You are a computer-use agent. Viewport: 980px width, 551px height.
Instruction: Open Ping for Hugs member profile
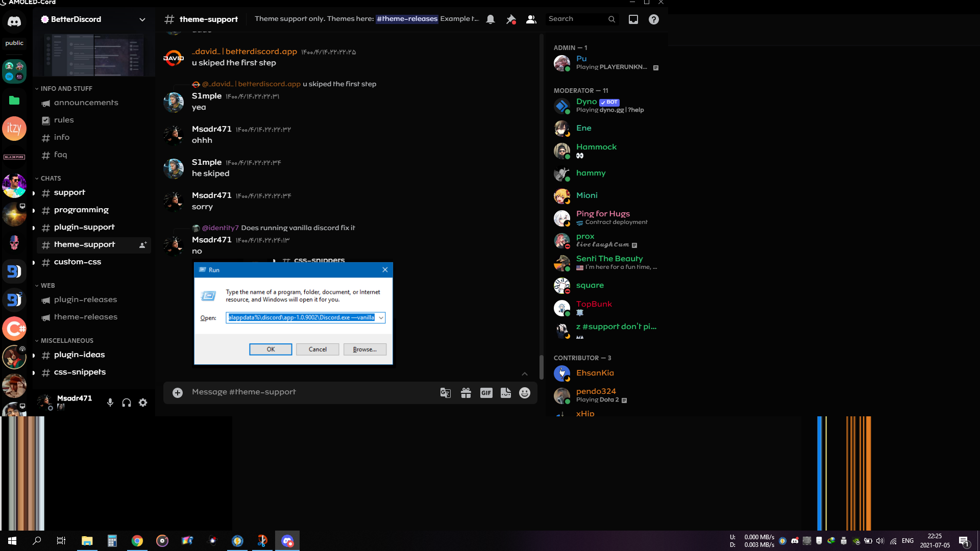click(606, 218)
